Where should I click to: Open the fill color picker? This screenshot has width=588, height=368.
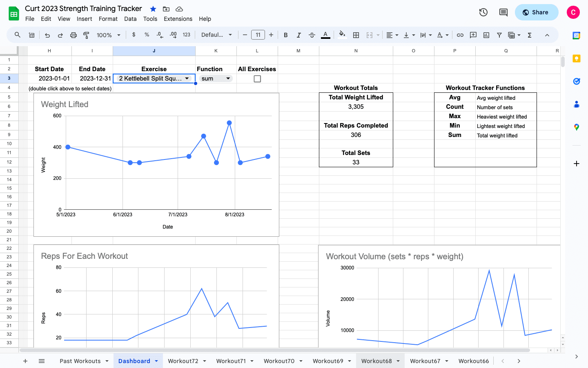342,35
